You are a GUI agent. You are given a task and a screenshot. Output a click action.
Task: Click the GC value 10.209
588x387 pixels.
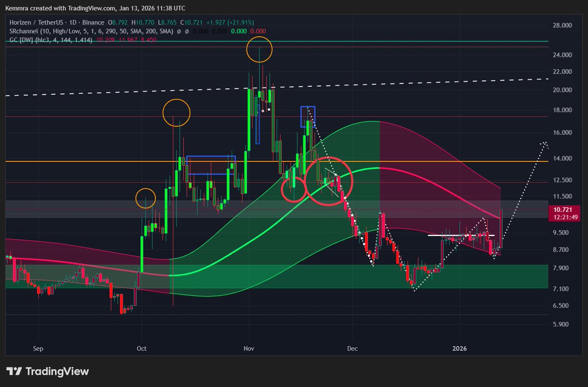(x=106, y=40)
